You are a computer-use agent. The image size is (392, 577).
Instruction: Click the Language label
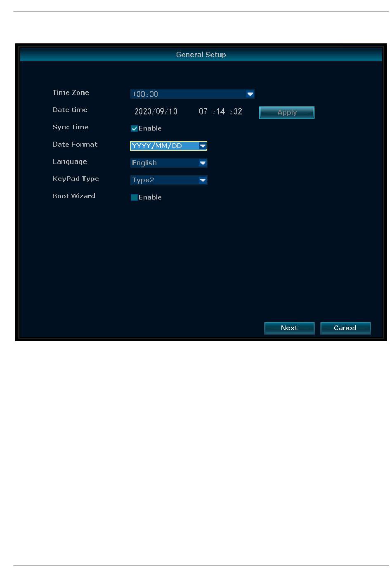click(70, 162)
